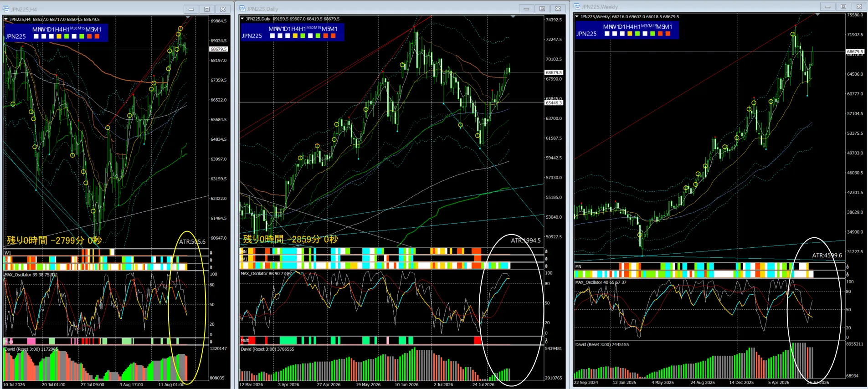Click the MN row label in the Weekly window
Image resolution: width=868 pixels, height=389 pixels.
[x=578, y=266]
